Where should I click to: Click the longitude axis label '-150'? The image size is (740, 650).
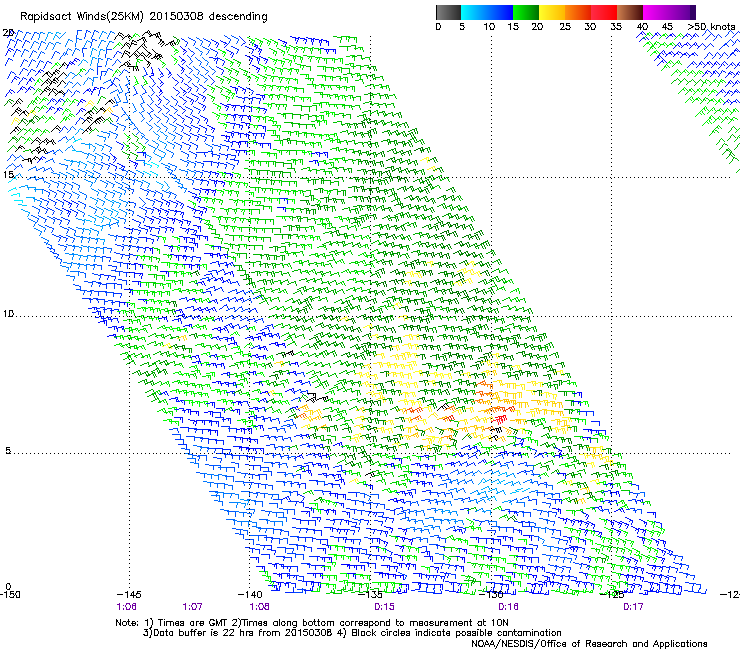click(x=10, y=595)
